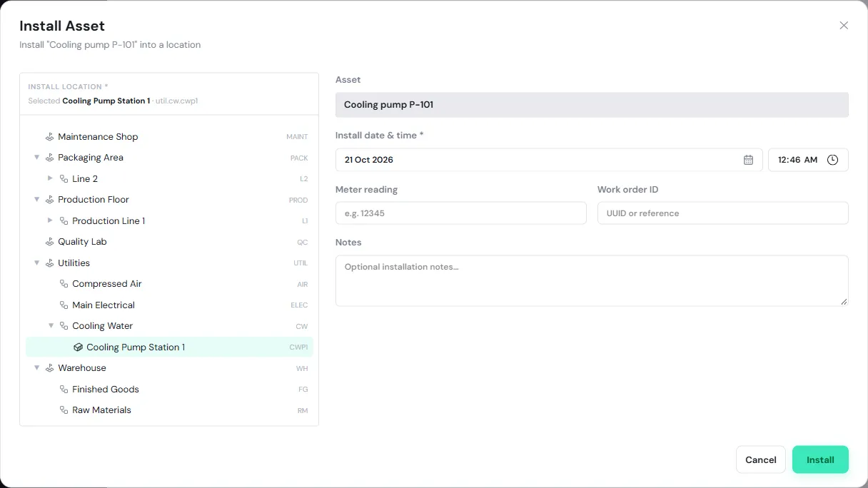This screenshot has width=868, height=488.
Task: Select Production Line 1 location
Action: click(x=169, y=221)
